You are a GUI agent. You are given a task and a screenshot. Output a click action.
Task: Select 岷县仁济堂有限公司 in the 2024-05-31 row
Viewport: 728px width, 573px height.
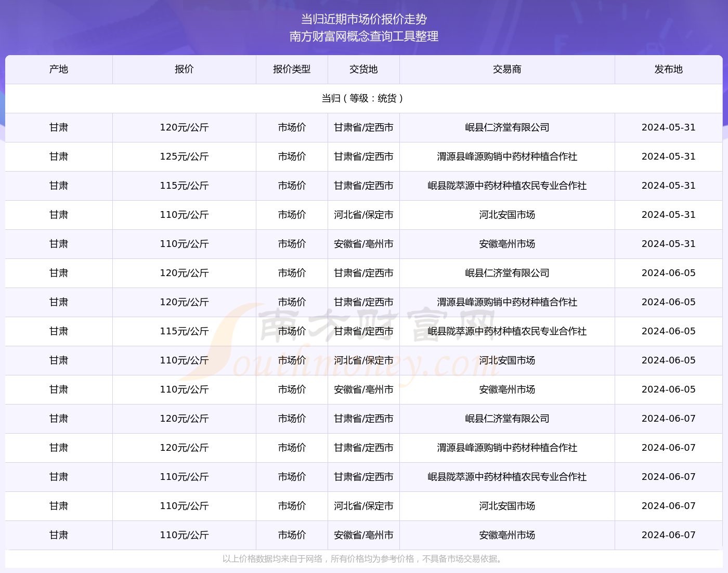tap(507, 127)
